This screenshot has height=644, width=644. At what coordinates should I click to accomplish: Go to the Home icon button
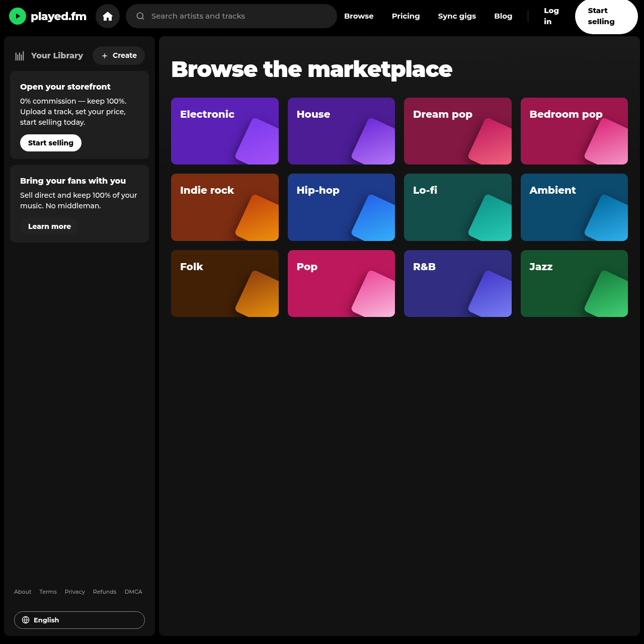coord(108,16)
